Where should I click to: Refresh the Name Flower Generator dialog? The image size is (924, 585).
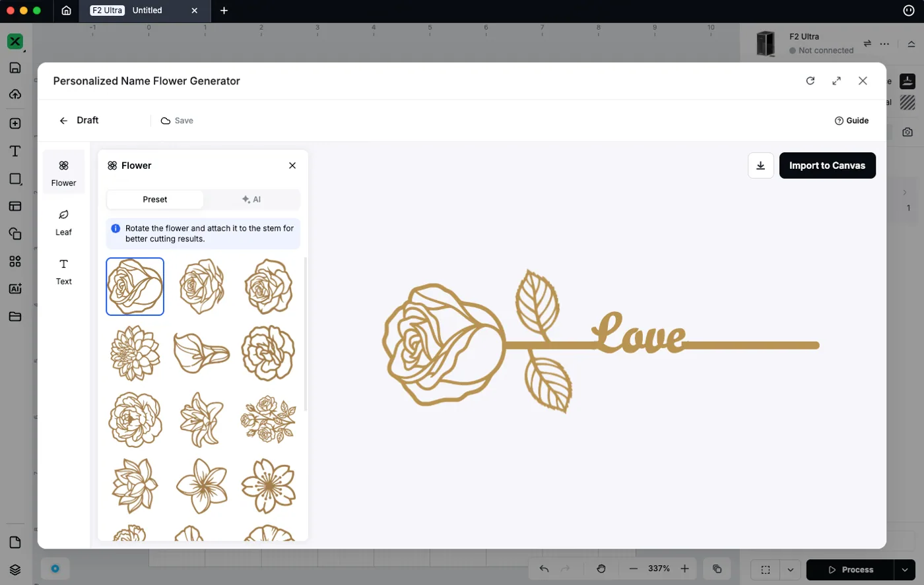pos(810,80)
